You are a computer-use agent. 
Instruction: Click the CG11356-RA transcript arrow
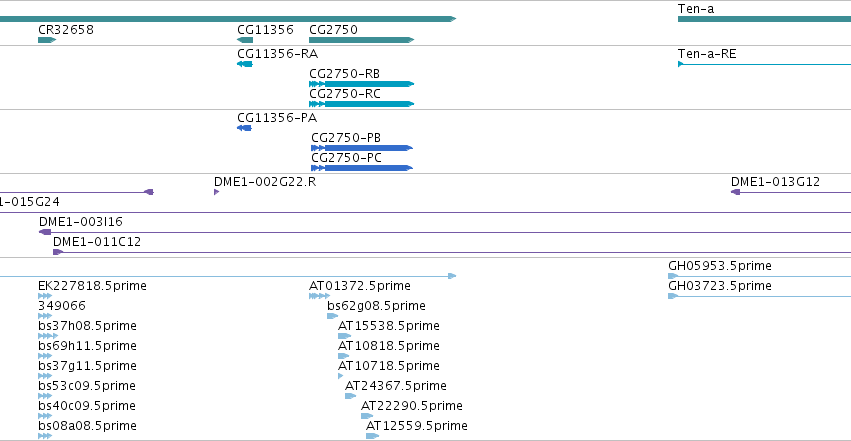click(x=245, y=64)
